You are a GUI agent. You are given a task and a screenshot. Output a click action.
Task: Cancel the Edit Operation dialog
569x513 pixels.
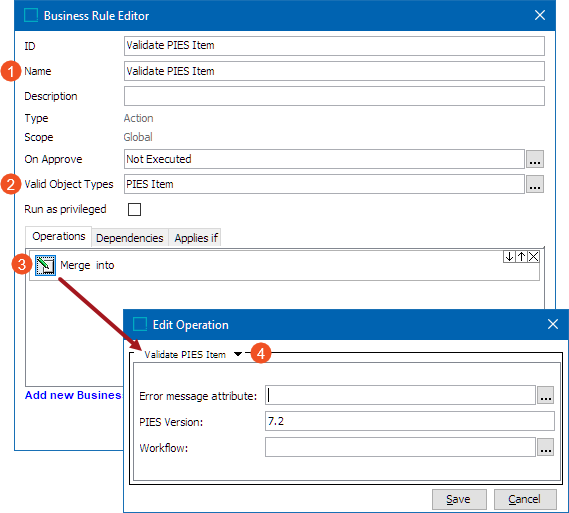pyautogui.click(x=525, y=500)
